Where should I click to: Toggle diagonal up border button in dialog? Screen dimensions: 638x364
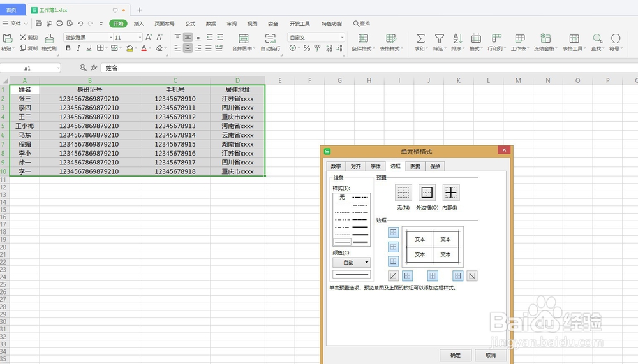[393, 276]
